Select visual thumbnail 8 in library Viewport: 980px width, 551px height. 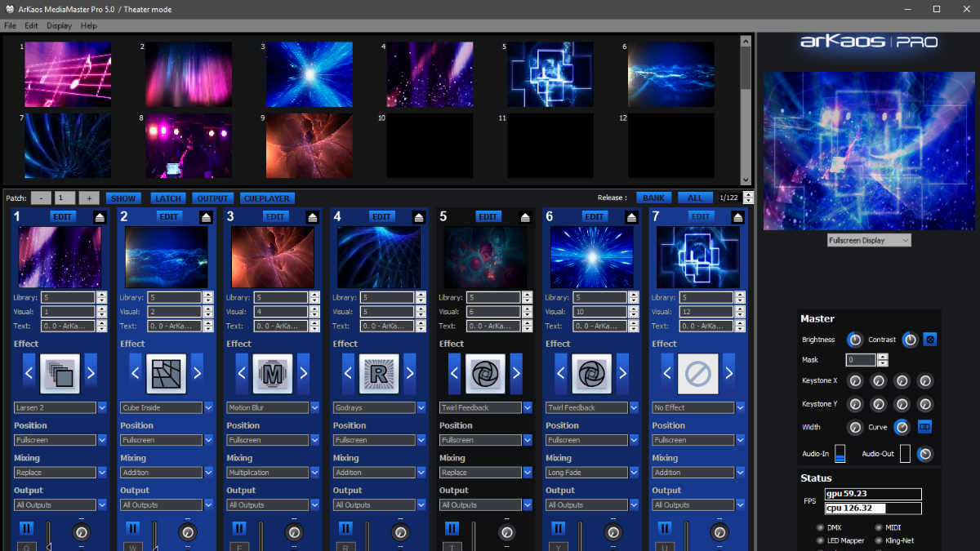[188, 145]
